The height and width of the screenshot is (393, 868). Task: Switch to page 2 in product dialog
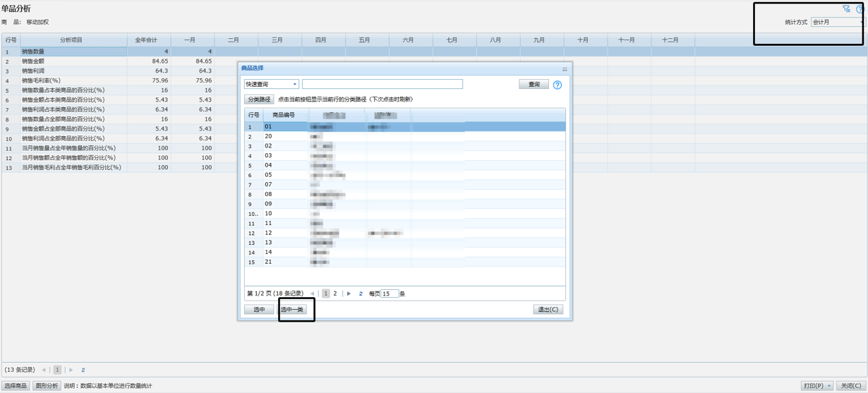pyautogui.click(x=335, y=294)
